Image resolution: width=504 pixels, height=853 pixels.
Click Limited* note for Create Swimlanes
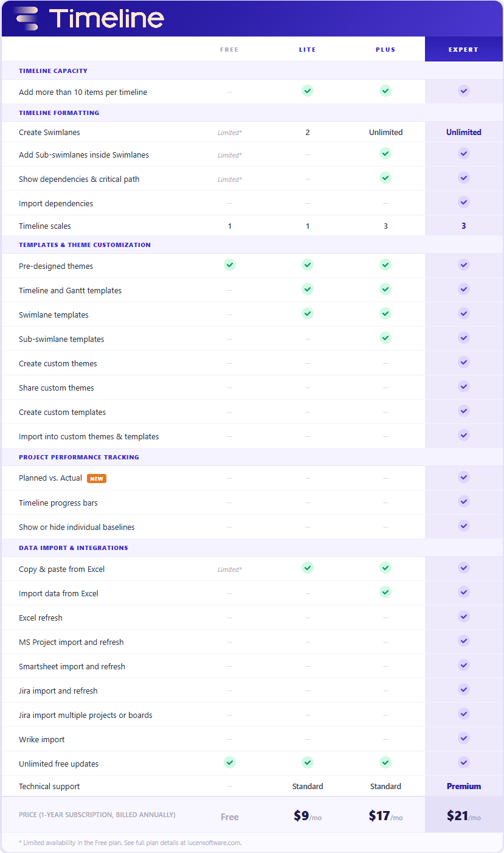(x=230, y=133)
